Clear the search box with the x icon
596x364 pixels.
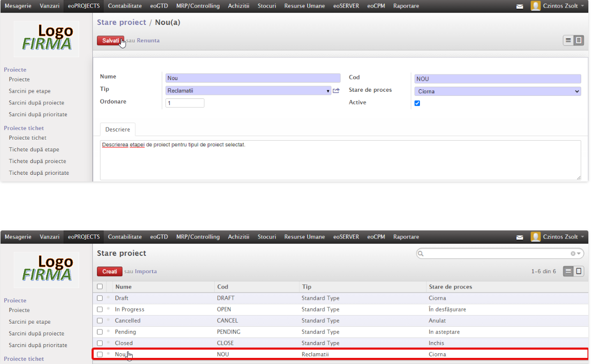click(573, 253)
